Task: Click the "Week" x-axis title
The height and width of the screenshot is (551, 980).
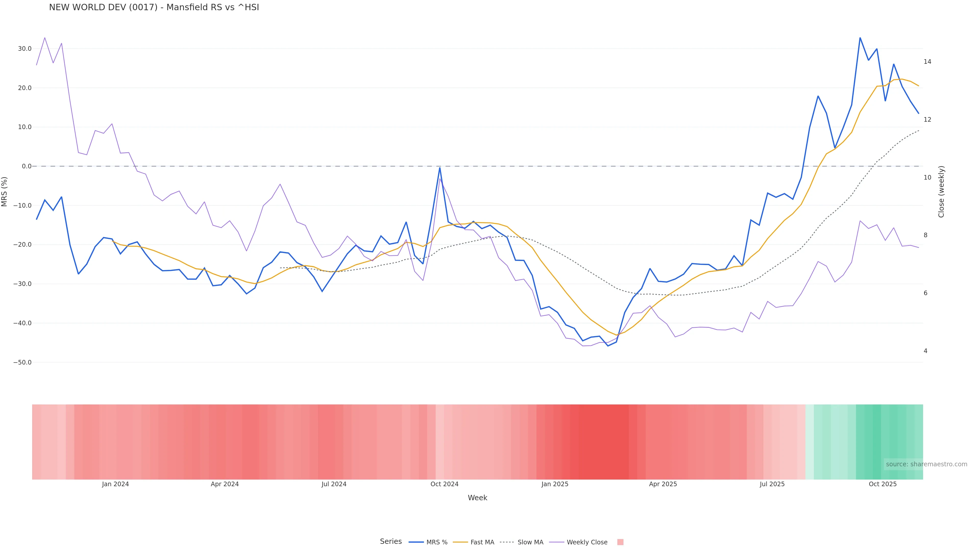Action: tap(477, 498)
